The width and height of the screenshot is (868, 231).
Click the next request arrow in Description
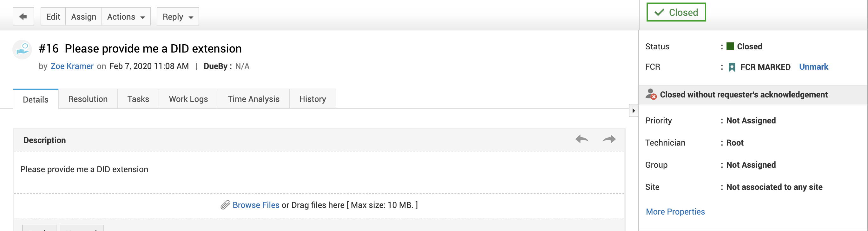609,139
